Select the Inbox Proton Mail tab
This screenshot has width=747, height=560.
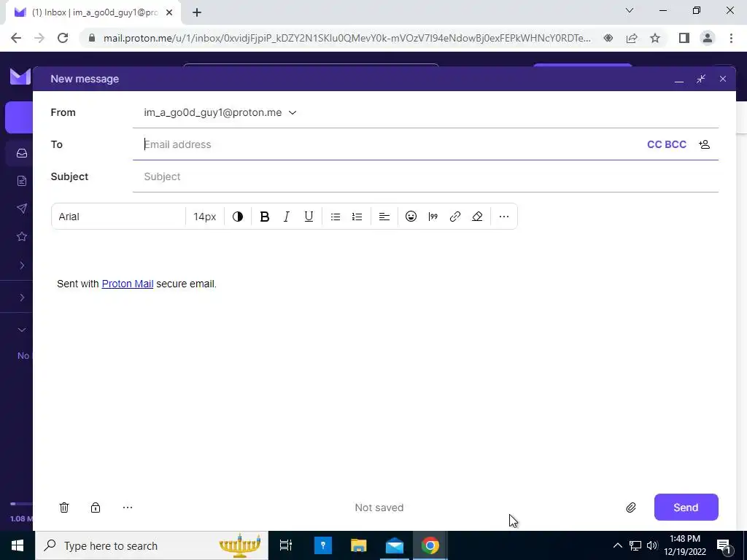point(93,13)
